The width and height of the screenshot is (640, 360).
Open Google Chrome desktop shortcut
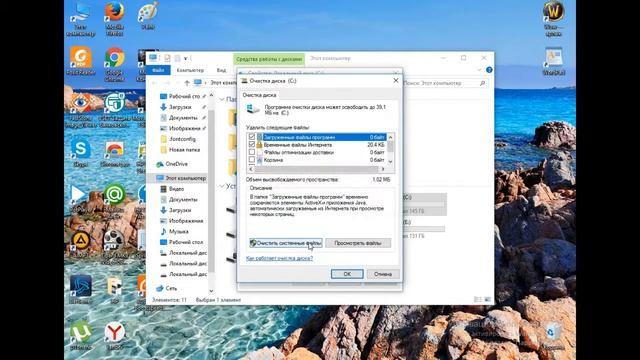(x=114, y=63)
